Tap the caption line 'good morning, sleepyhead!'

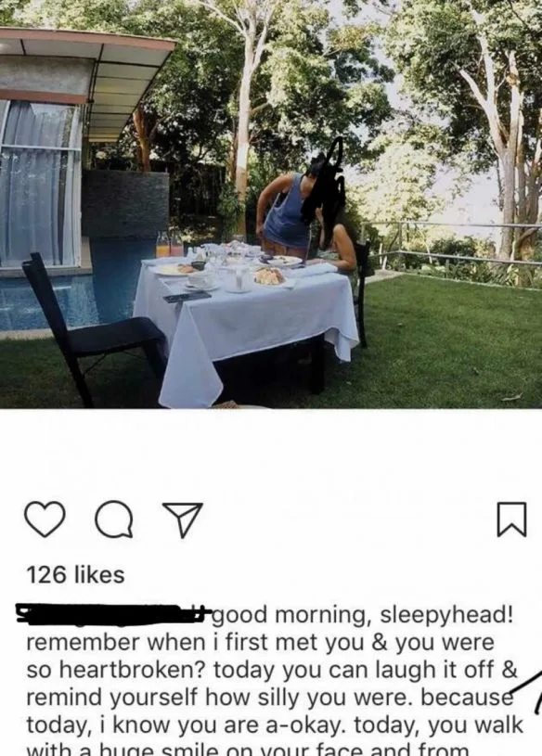[362, 615]
